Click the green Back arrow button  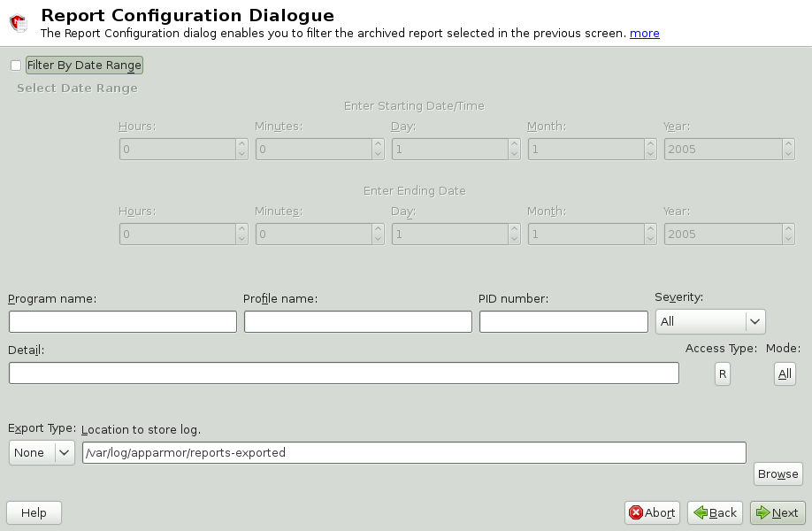click(701, 512)
